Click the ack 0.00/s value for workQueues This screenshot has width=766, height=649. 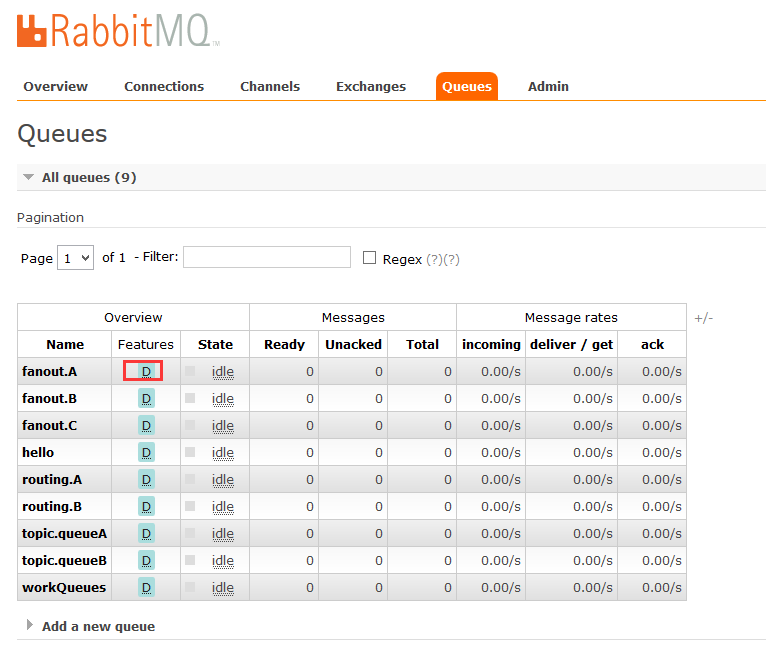(661, 587)
